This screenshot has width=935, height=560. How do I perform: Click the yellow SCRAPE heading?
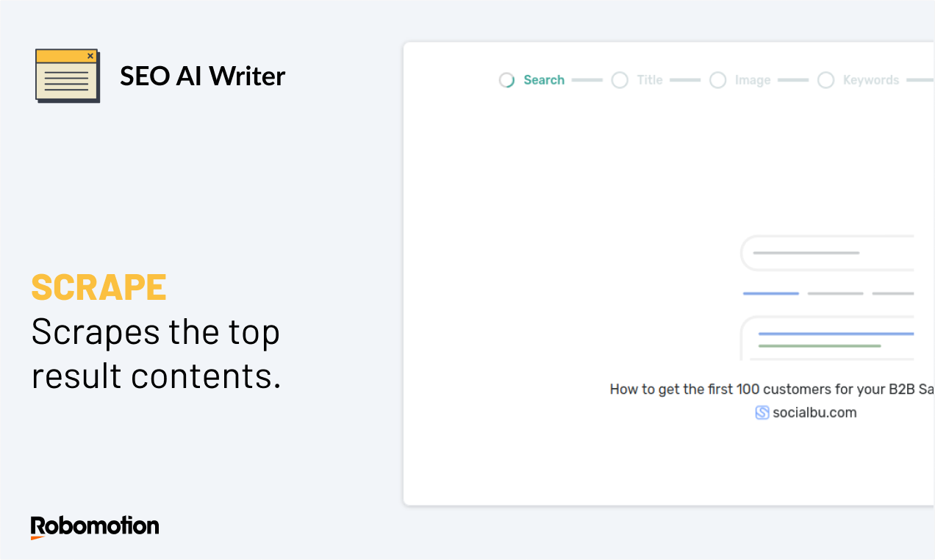point(98,287)
